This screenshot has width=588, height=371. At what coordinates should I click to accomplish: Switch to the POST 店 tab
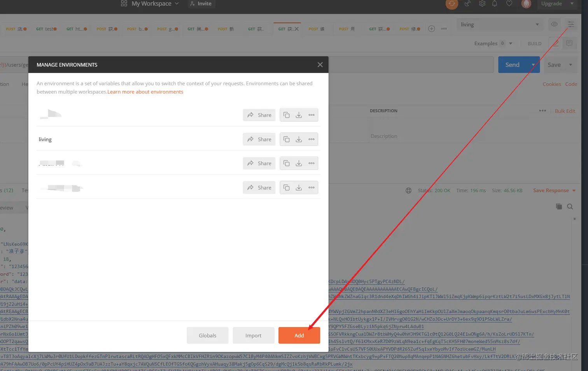[16, 29]
